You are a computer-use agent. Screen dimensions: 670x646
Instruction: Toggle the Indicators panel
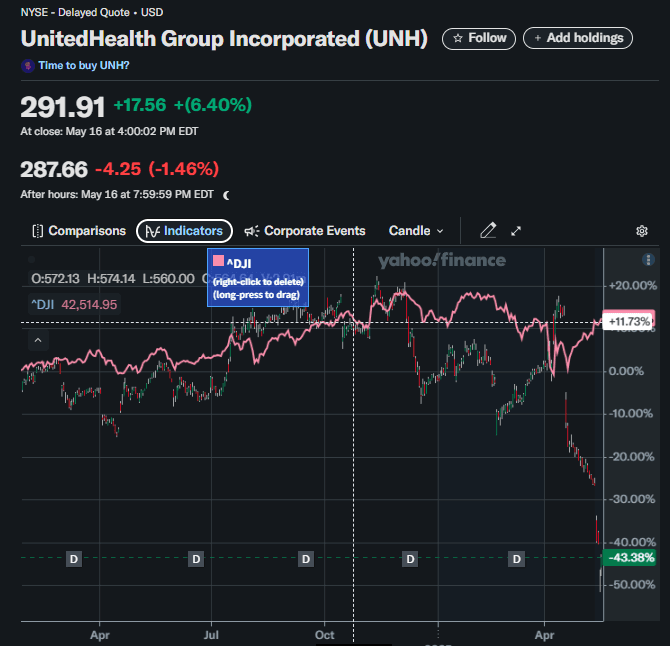[x=185, y=231]
